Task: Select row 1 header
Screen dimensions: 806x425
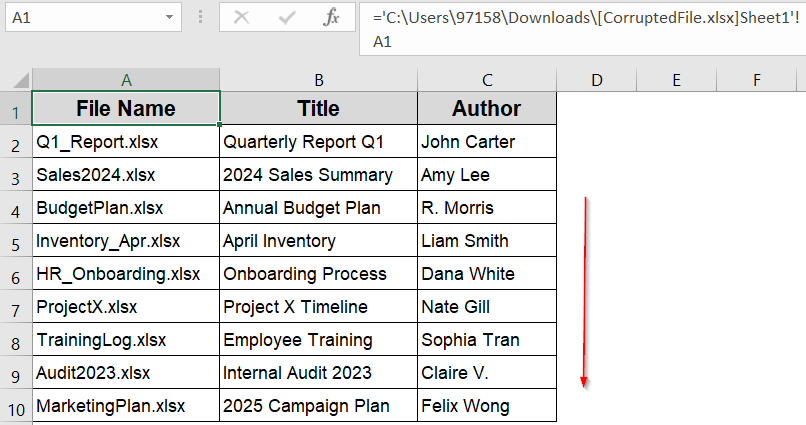Action: tap(16, 108)
